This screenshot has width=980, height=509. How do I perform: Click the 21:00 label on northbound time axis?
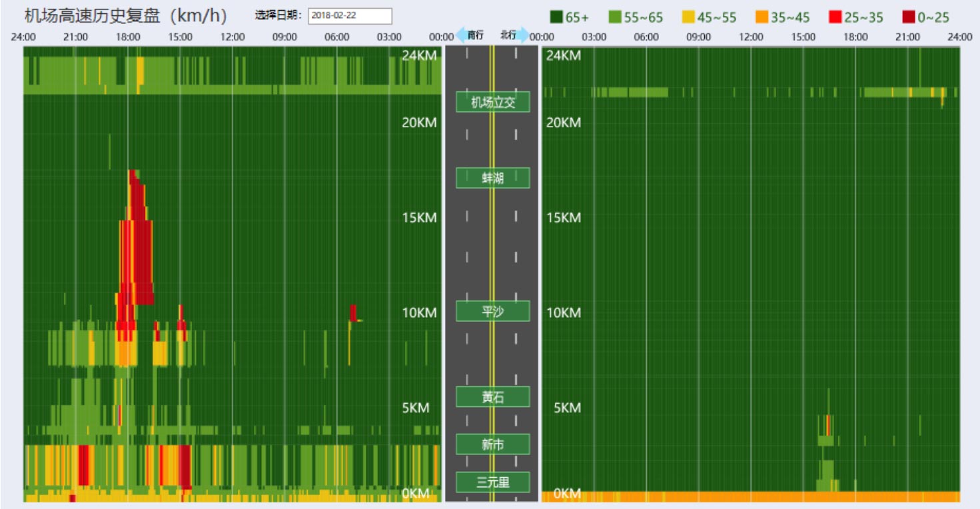[908, 37]
